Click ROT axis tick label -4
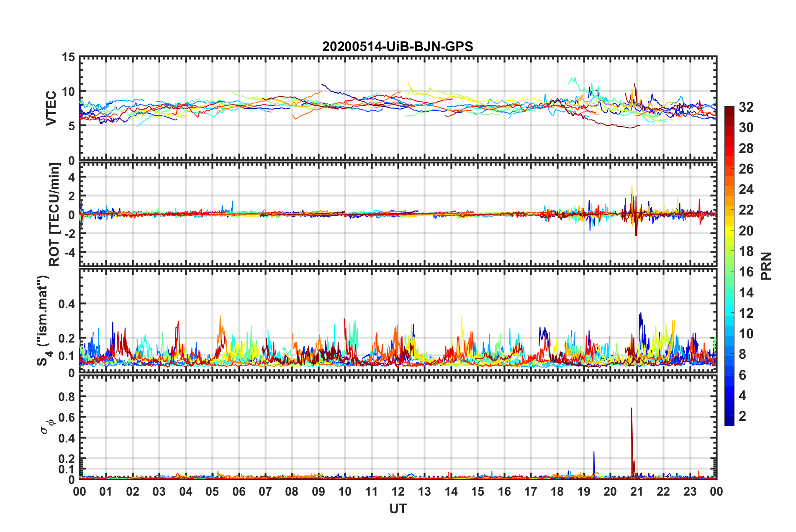Screen dimensions: 796x532 click(x=69, y=252)
